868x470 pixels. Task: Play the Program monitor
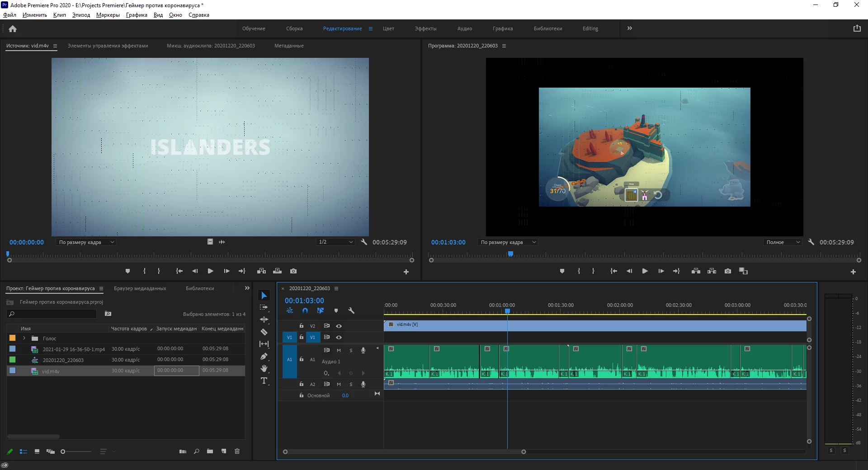click(645, 271)
